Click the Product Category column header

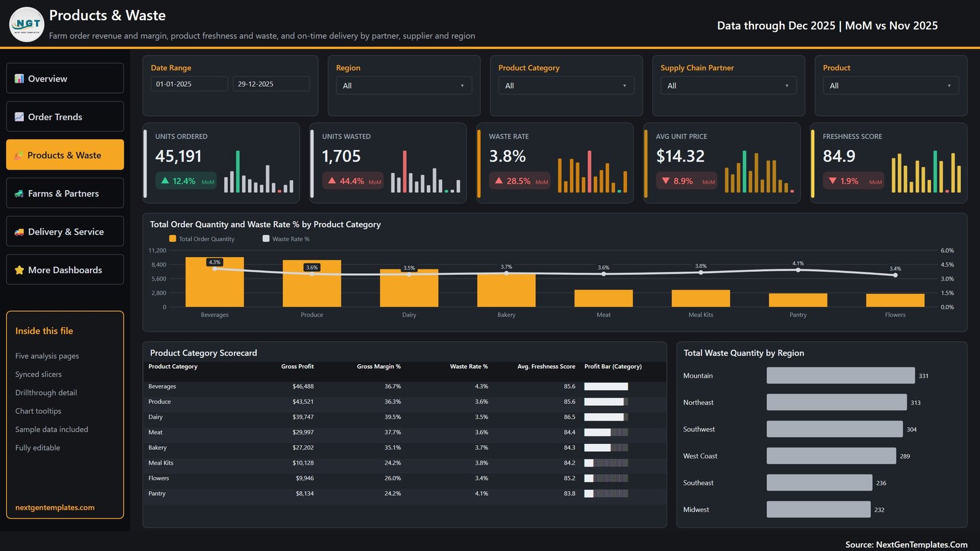pyautogui.click(x=173, y=367)
